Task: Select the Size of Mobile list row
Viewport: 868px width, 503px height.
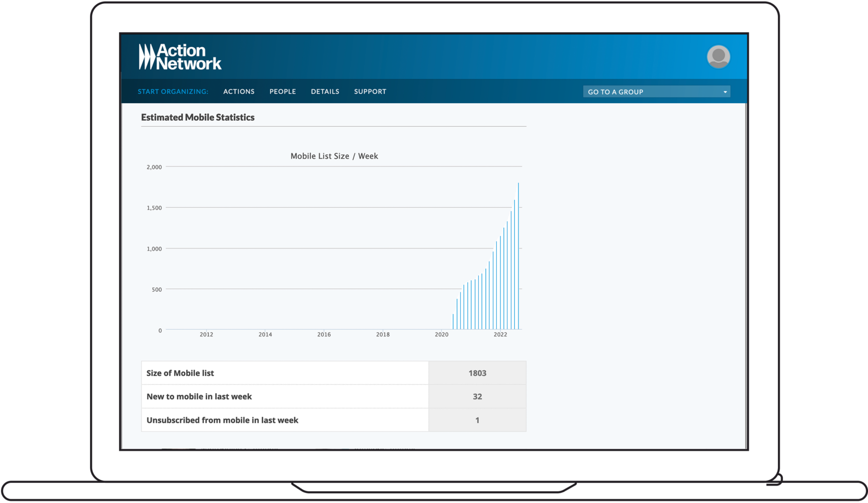Action: coord(285,373)
